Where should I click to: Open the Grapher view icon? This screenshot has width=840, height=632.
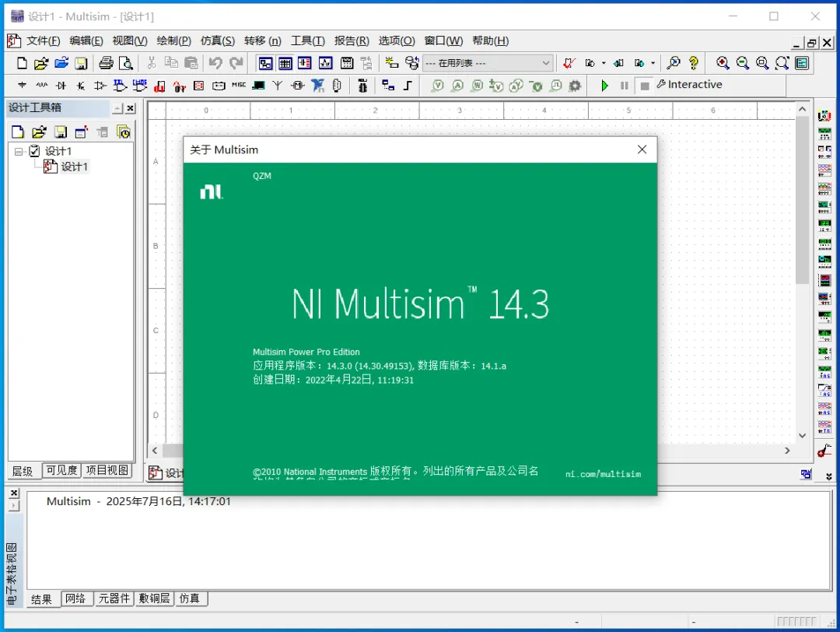pyautogui.click(x=326, y=63)
